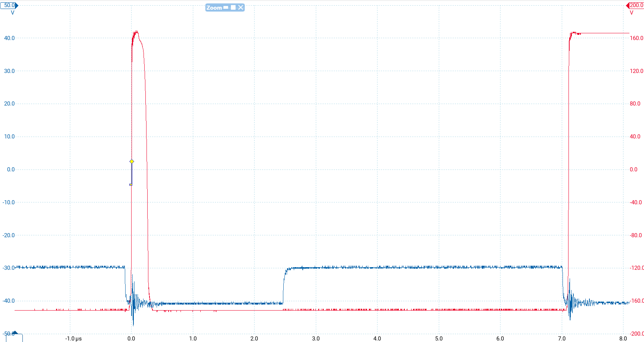This screenshot has width=644, height=342.
Task: Click the red axis 120.0 label
Action: tap(637, 71)
